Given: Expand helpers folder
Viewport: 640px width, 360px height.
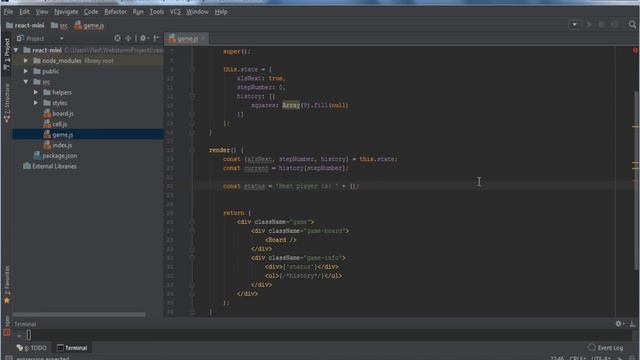Looking at the screenshot, I should tap(36, 93).
